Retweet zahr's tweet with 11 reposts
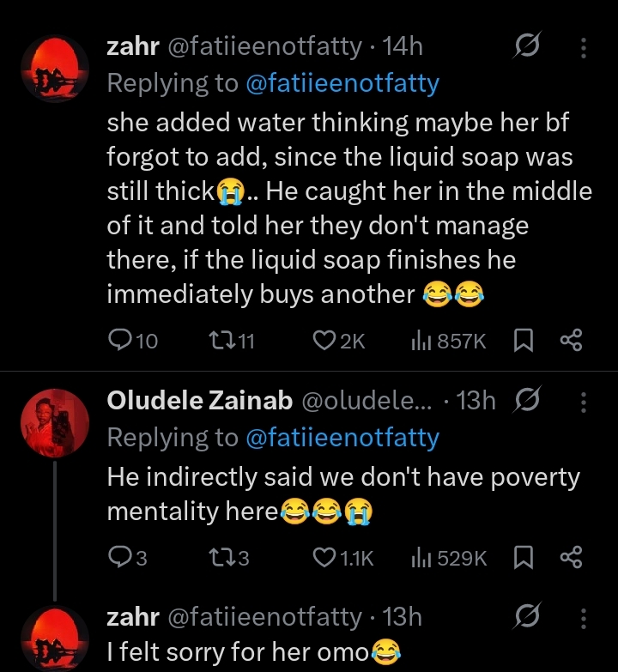 pos(222,341)
